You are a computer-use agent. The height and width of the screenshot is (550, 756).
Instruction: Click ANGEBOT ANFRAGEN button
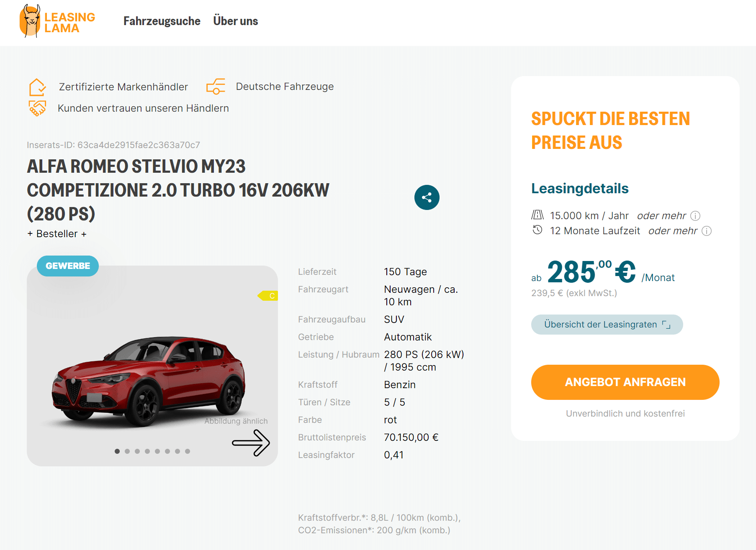click(625, 382)
